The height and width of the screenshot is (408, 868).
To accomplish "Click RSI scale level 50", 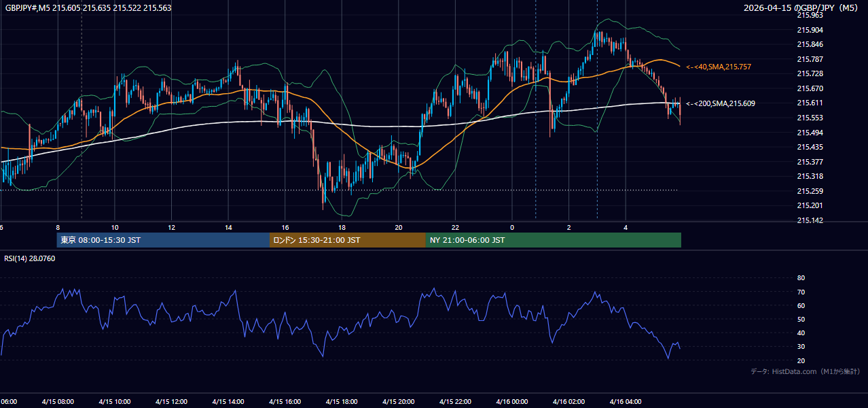I will (801, 320).
